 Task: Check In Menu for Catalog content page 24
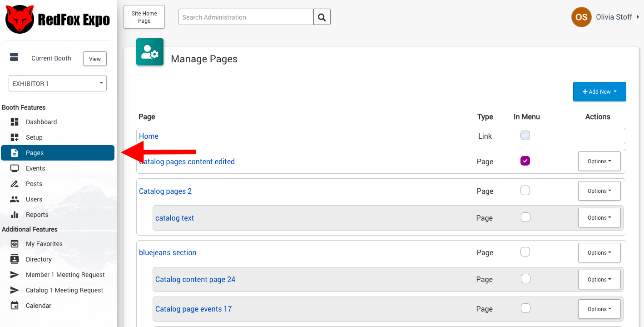coord(525,278)
